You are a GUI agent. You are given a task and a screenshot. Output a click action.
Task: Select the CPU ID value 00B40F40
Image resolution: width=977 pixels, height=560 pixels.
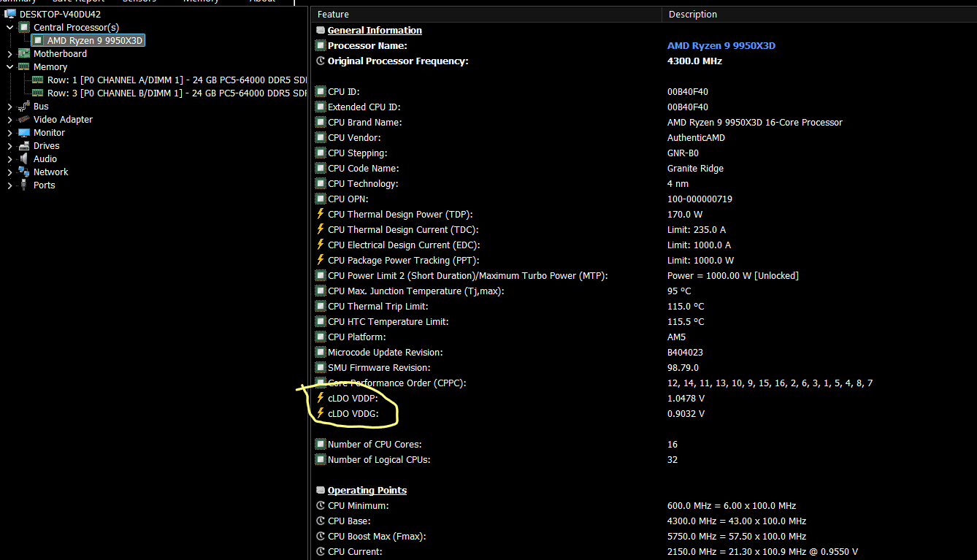pos(688,91)
